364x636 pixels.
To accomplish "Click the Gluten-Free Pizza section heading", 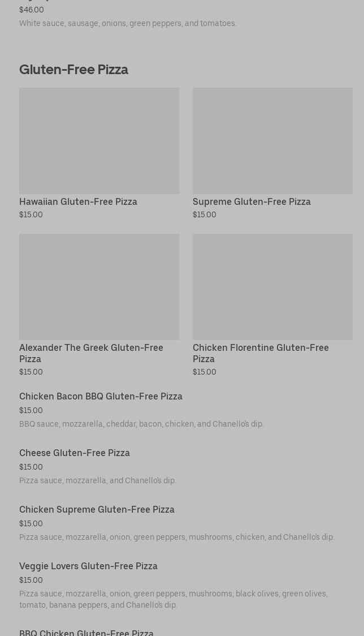I will point(73,70).
